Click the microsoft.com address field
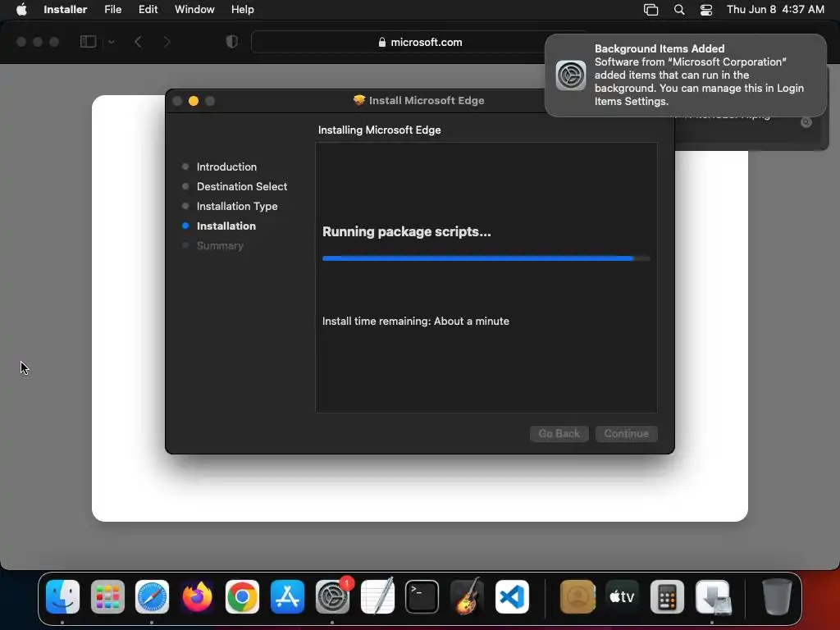The image size is (840, 630). tap(420, 43)
